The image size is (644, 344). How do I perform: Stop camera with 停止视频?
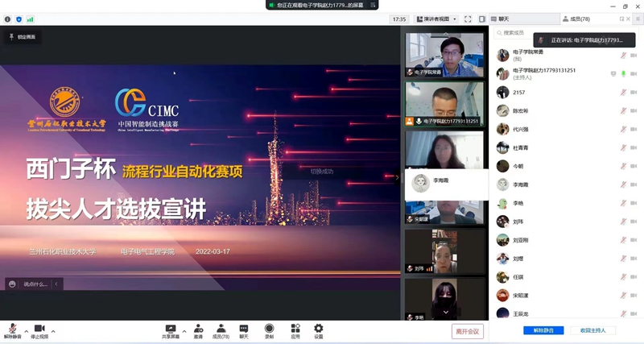pyautogui.click(x=39, y=331)
